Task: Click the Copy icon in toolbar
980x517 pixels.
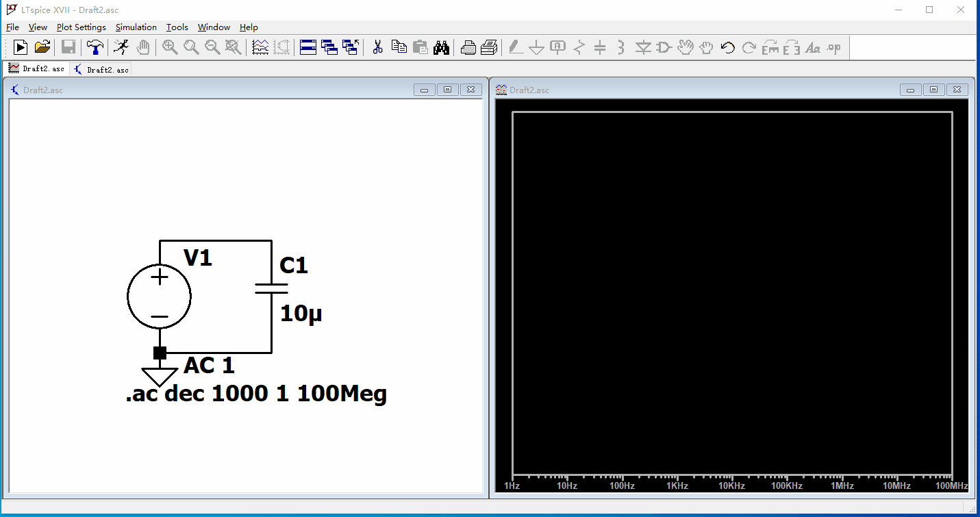Action: [399, 47]
